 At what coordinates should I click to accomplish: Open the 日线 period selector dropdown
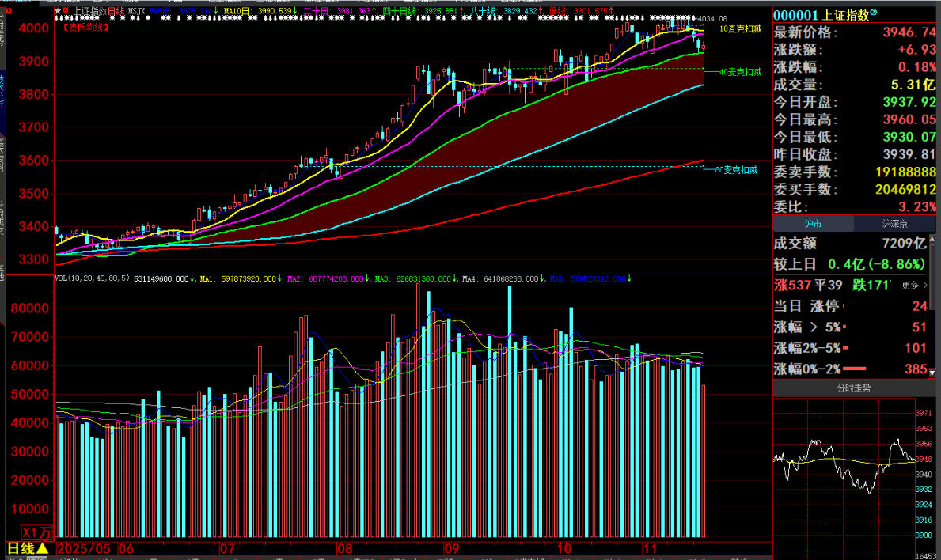(28, 548)
